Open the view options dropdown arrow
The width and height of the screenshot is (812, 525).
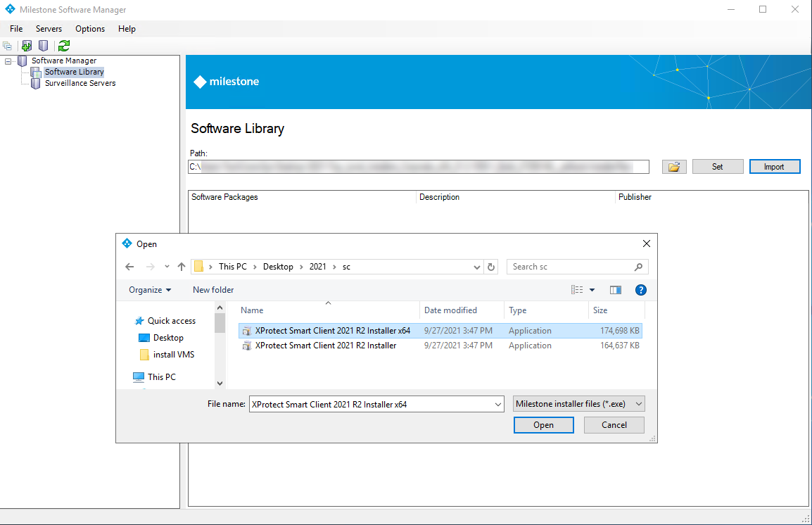coord(592,290)
